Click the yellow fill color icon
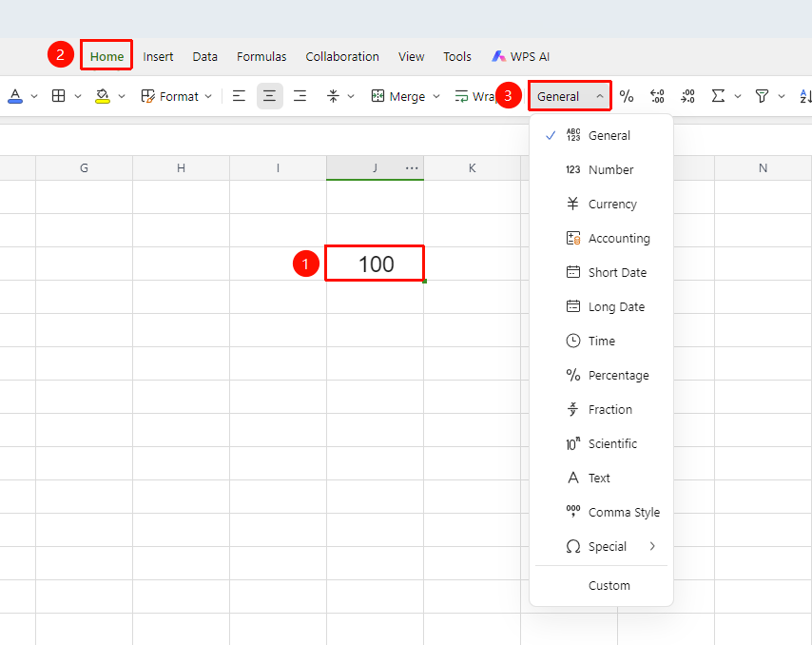 click(x=103, y=96)
